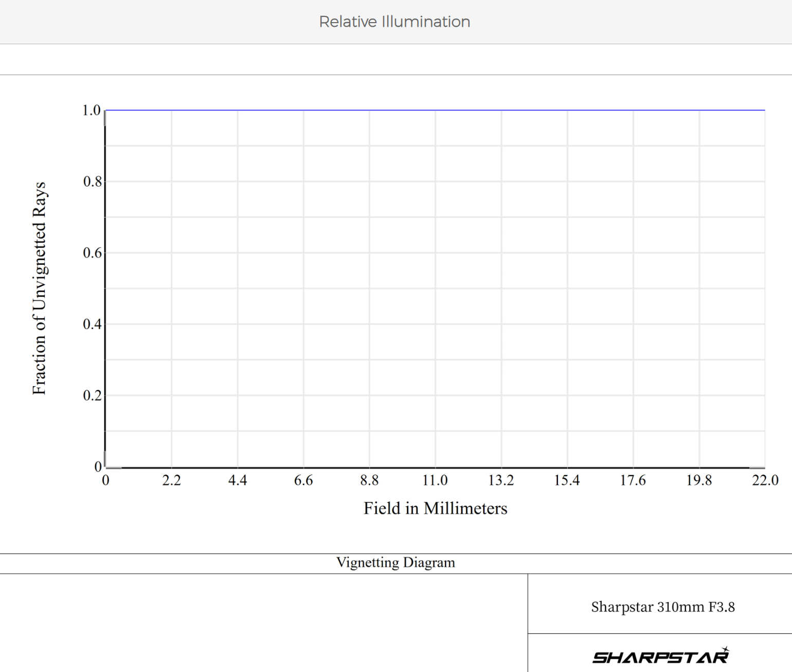Click the 8.8 x-axis tick label
The width and height of the screenshot is (792, 672).
tap(369, 480)
